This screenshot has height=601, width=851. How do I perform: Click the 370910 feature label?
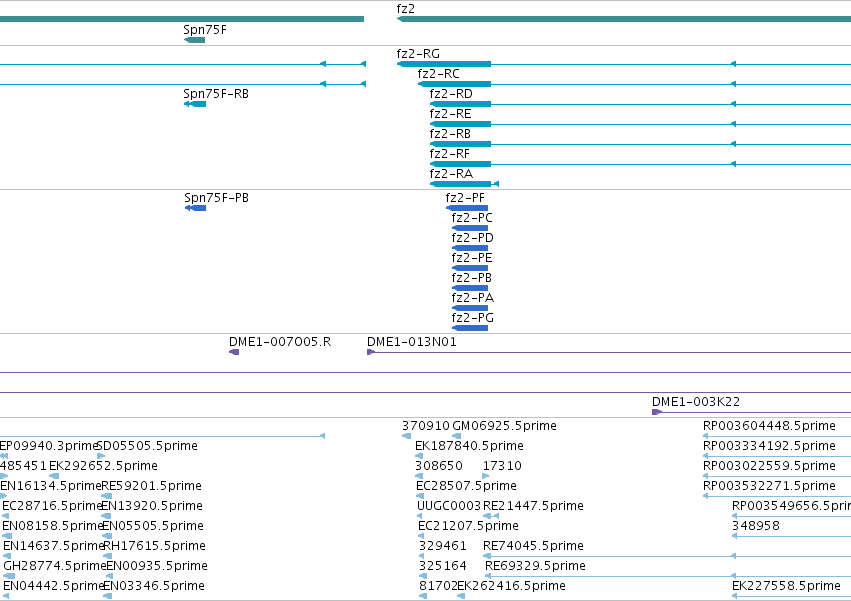click(x=426, y=426)
